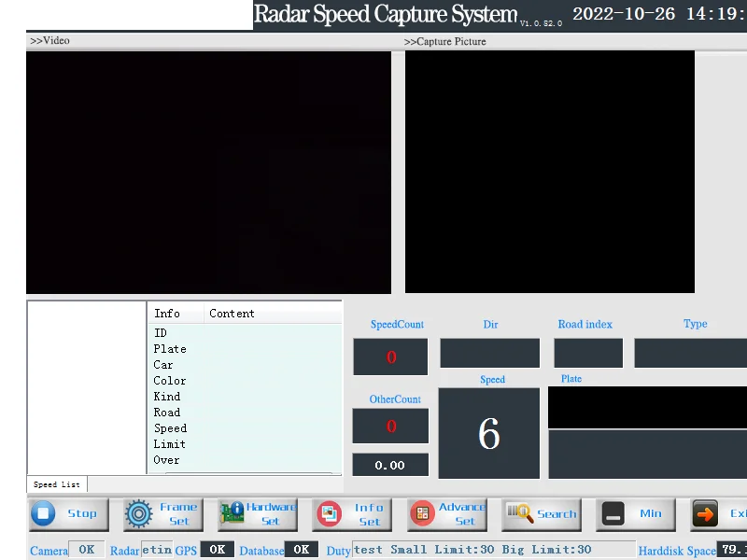Click the horizontal scrollbar under info table
The width and height of the screenshot is (747, 560).
coord(248,473)
